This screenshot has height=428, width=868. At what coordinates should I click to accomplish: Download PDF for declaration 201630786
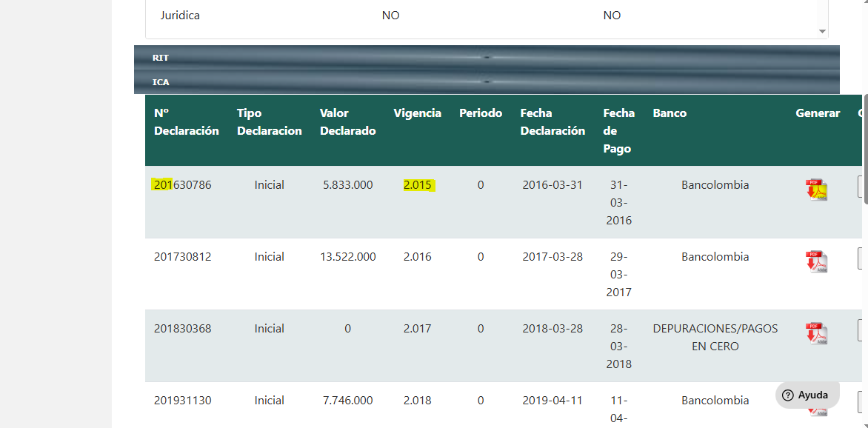[x=816, y=190]
